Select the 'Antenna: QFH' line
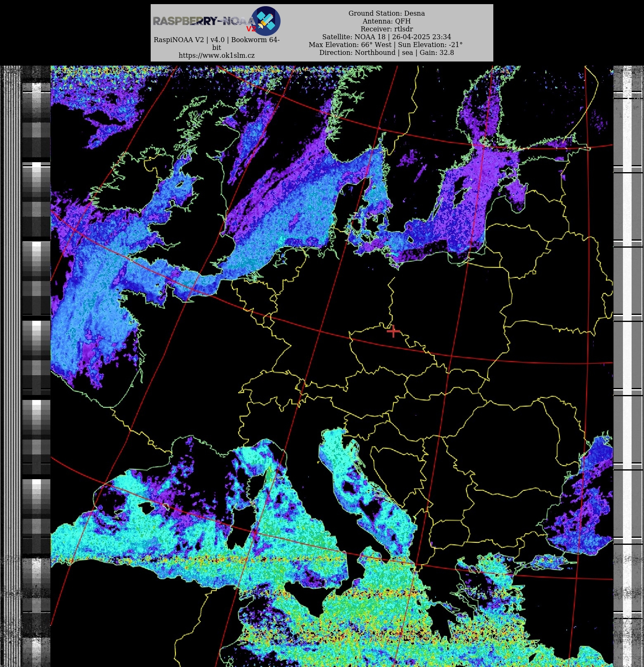This screenshot has width=644, height=667. [x=386, y=21]
